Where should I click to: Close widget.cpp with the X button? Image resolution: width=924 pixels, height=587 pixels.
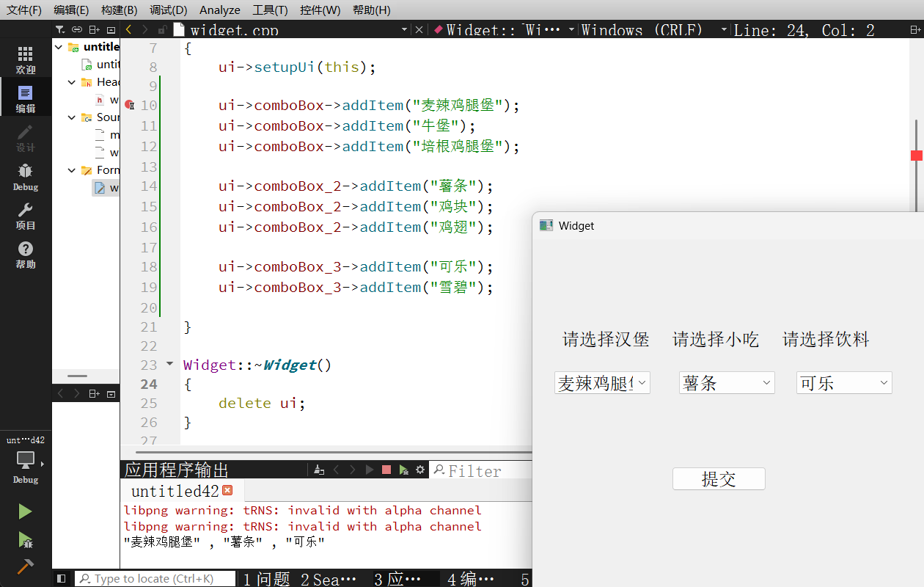419,29
